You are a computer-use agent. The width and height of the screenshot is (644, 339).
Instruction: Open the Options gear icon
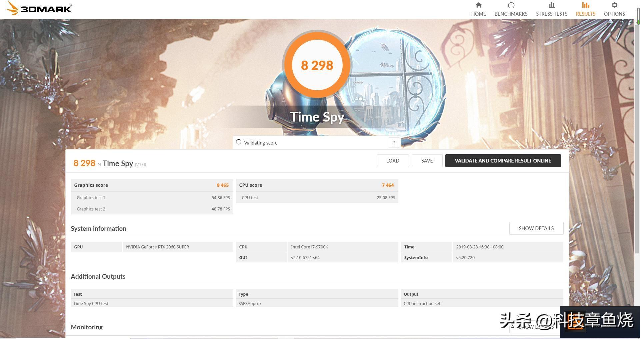(614, 5)
